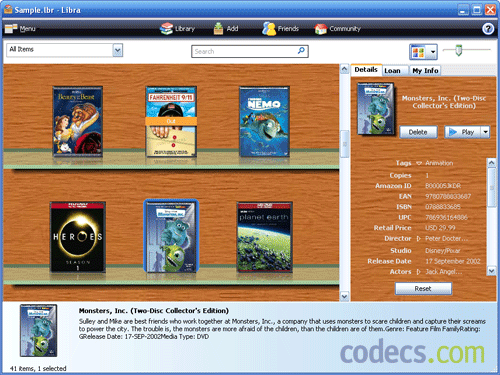Click the Help question mark icon
Viewport: 500px width, 375px height.
tap(488, 29)
